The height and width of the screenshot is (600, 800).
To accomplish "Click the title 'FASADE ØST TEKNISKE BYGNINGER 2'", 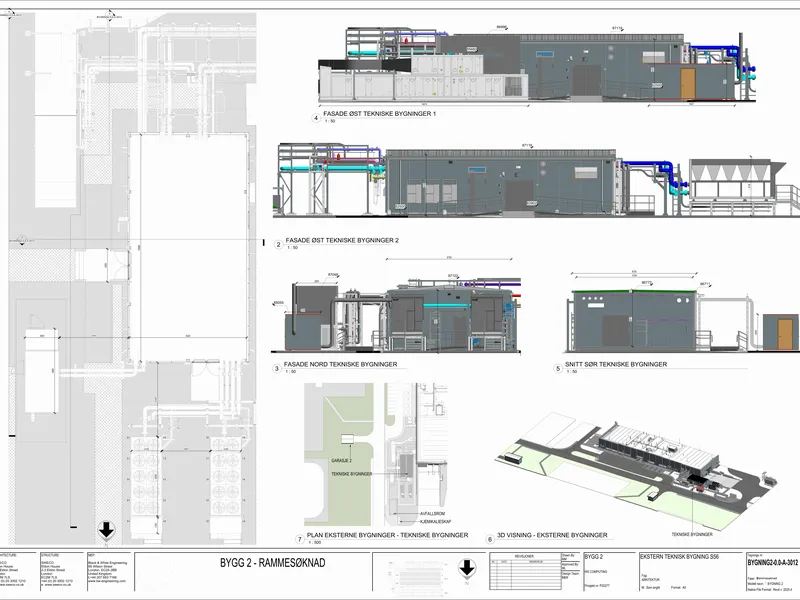I will point(342,240).
